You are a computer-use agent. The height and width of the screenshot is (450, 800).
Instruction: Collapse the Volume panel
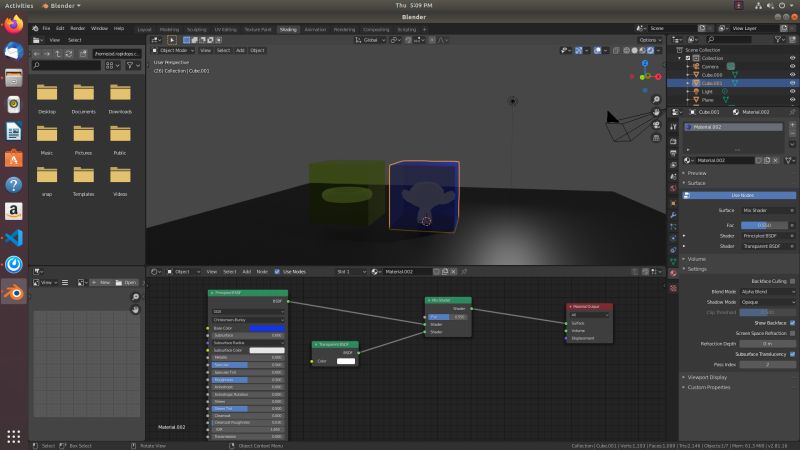coord(696,259)
